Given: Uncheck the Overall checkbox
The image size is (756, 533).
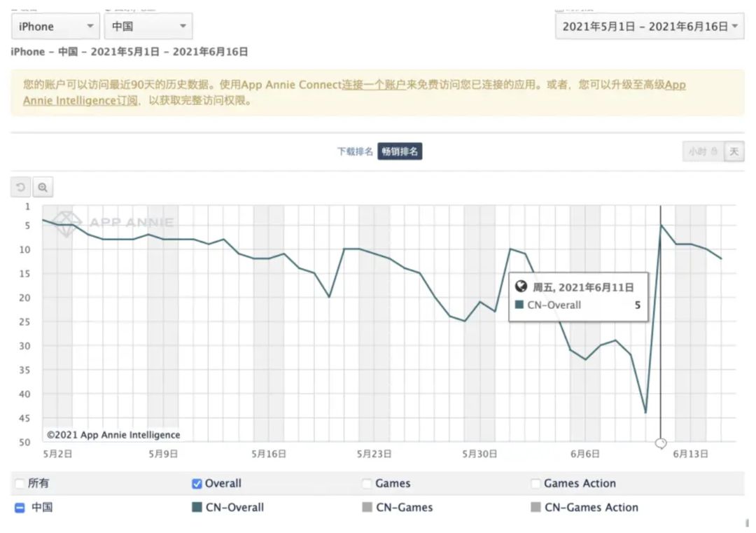Looking at the screenshot, I should click(x=197, y=483).
